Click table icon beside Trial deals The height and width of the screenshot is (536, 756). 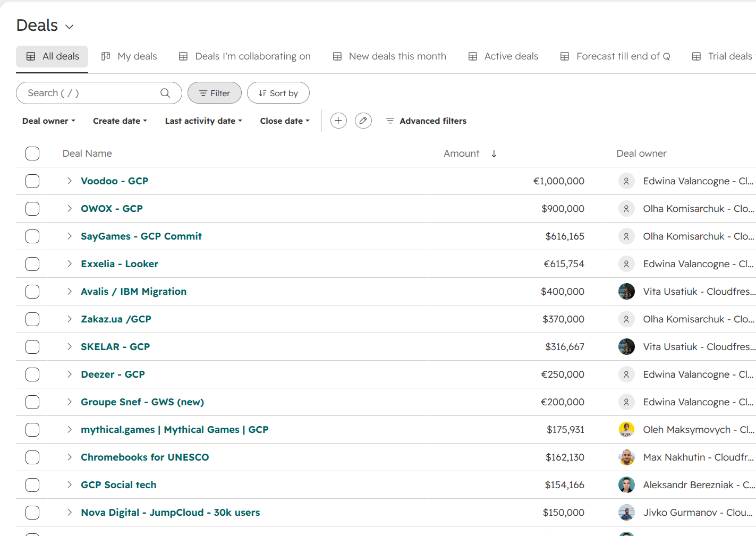[x=696, y=56]
